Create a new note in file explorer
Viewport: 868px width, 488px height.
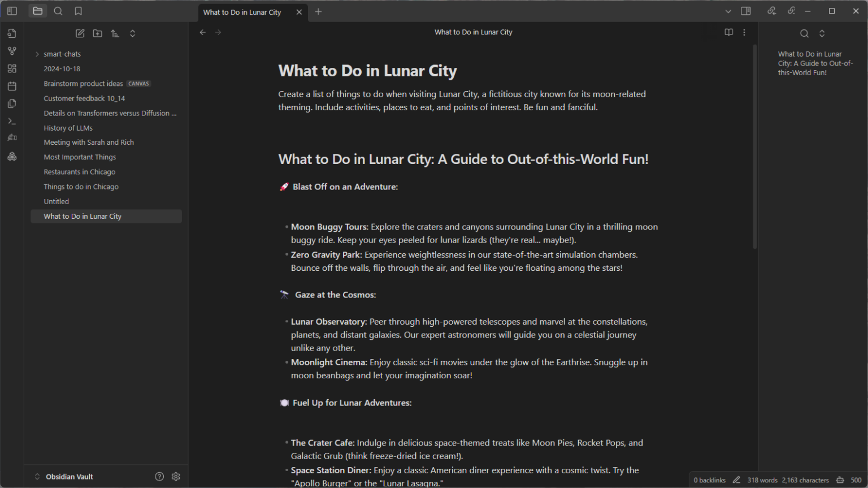pyautogui.click(x=80, y=33)
